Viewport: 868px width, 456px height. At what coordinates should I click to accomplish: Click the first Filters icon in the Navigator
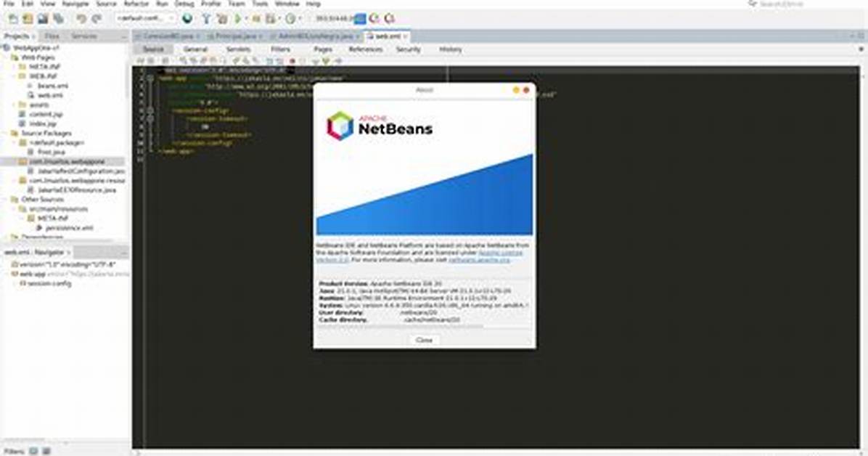(x=34, y=451)
